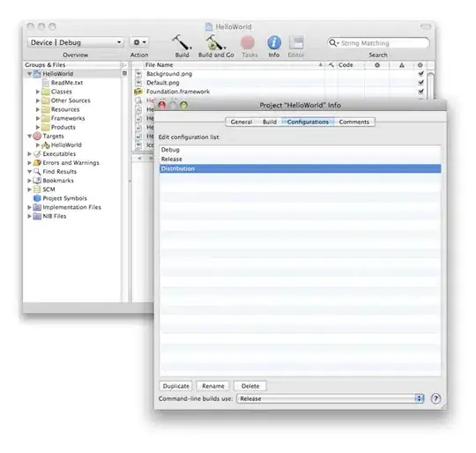
Task: Click the Delete button
Action: coord(250,386)
